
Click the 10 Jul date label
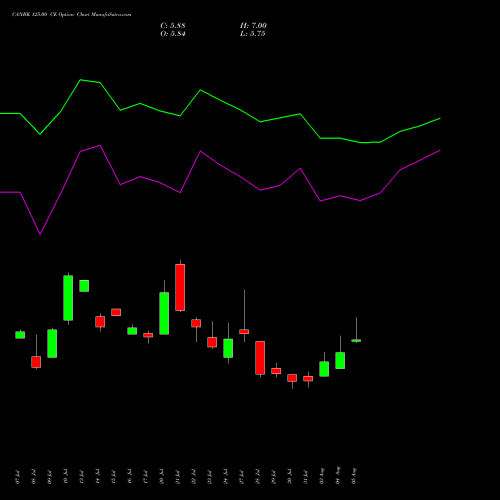click(x=65, y=477)
